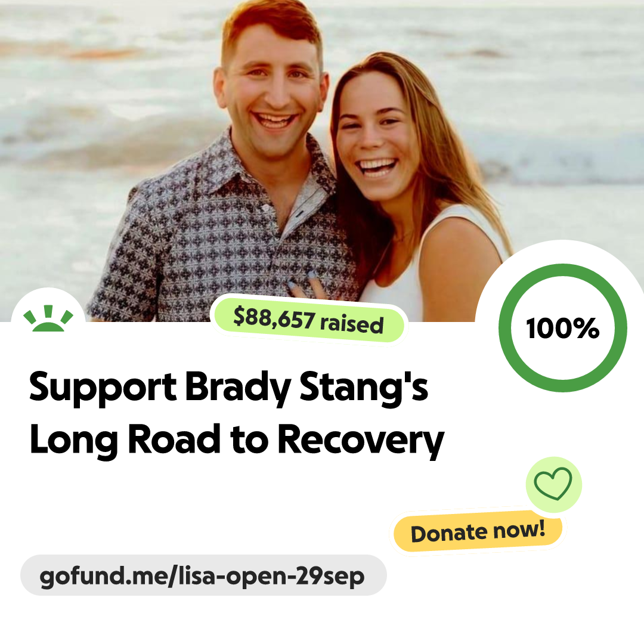Click the yellow Donate now! button

click(478, 531)
